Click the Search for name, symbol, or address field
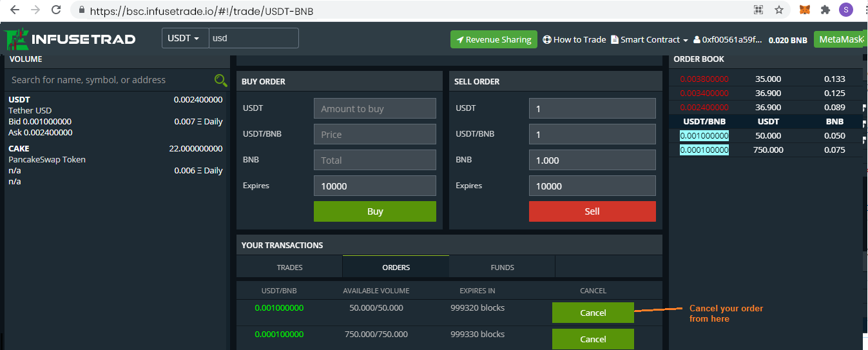Viewport: 868px width, 350px height. pyautogui.click(x=110, y=80)
